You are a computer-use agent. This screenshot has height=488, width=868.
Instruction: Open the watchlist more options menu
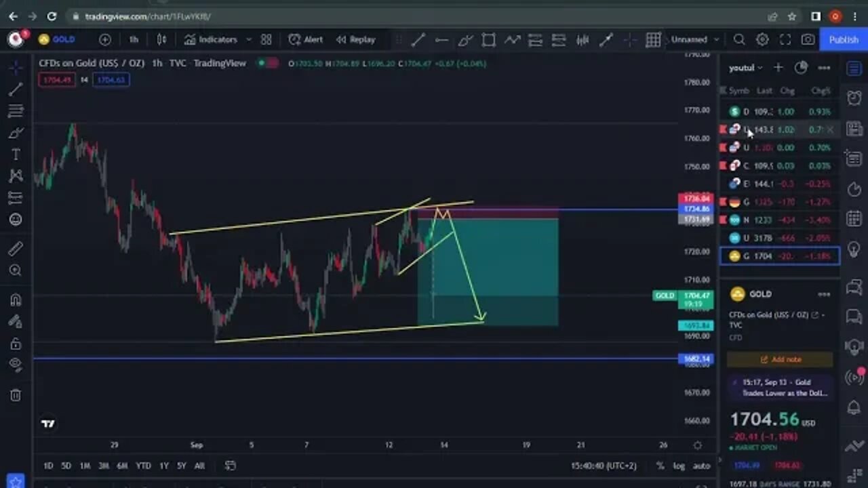coord(824,67)
